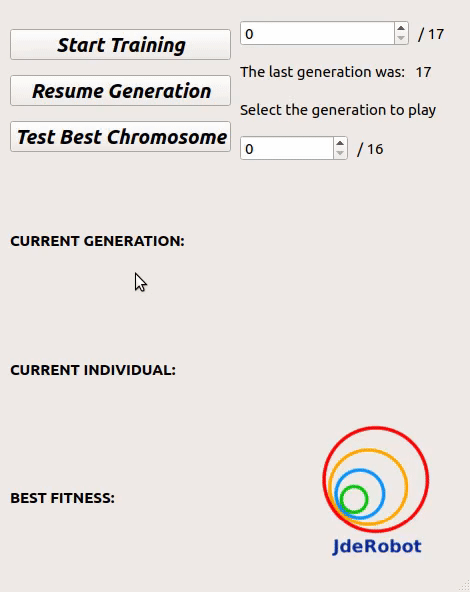The width and height of the screenshot is (470, 592).
Task: Increase the generation-to-play spinbox value
Action: (340, 143)
